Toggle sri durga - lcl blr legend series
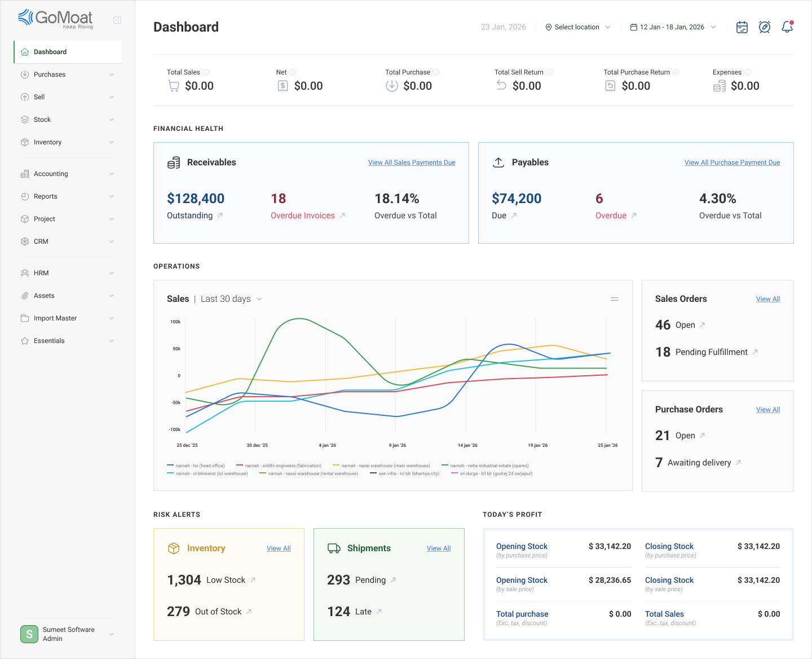The width and height of the screenshot is (812, 659). click(x=492, y=473)
